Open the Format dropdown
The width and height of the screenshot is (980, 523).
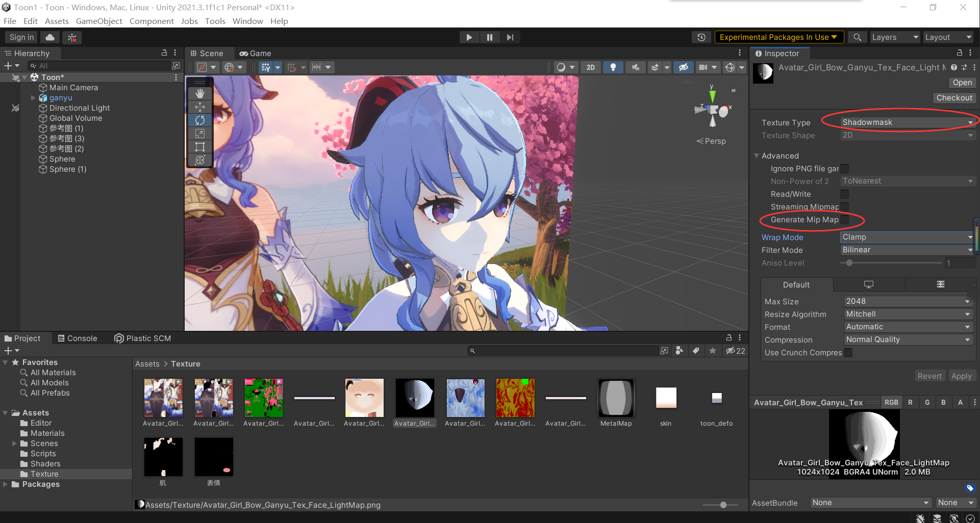pos(908,327)
